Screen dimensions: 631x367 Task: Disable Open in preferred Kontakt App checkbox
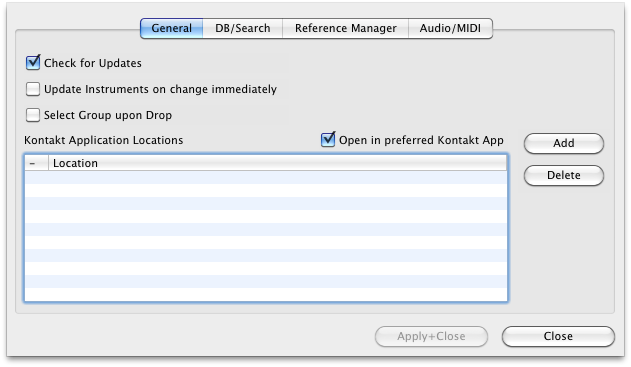328,140
